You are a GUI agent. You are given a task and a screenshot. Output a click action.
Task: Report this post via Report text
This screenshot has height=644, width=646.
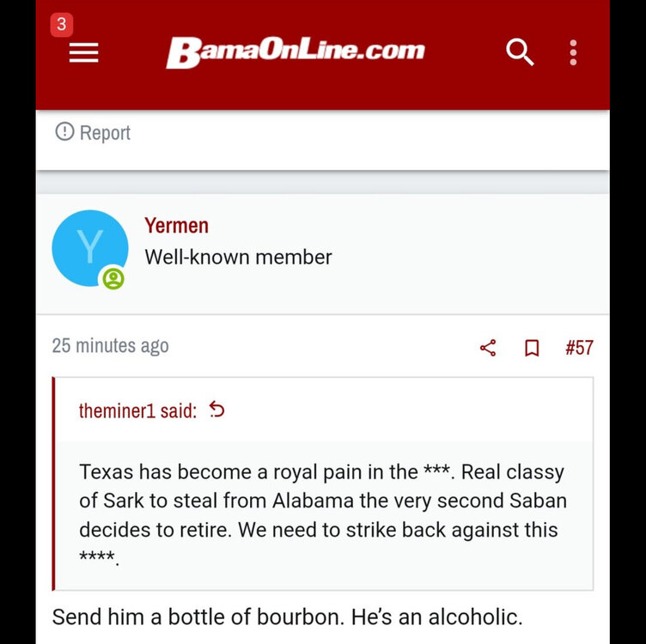[x=105, y=133]
